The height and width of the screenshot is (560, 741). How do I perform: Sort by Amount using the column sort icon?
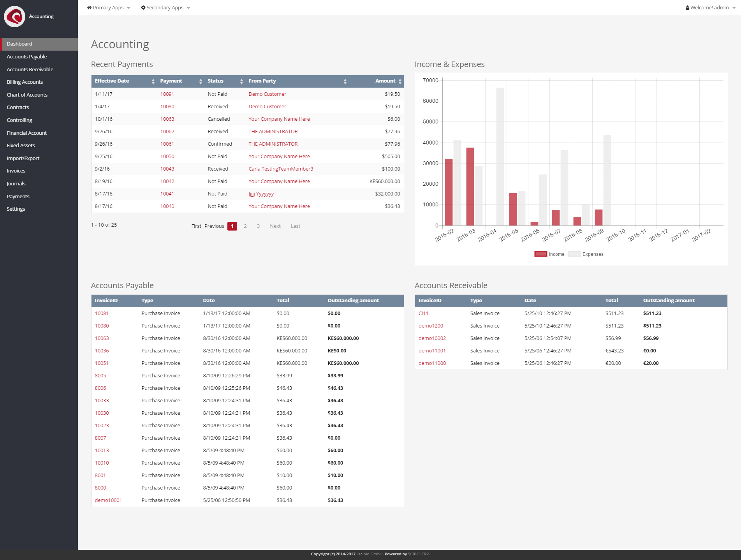400,81
